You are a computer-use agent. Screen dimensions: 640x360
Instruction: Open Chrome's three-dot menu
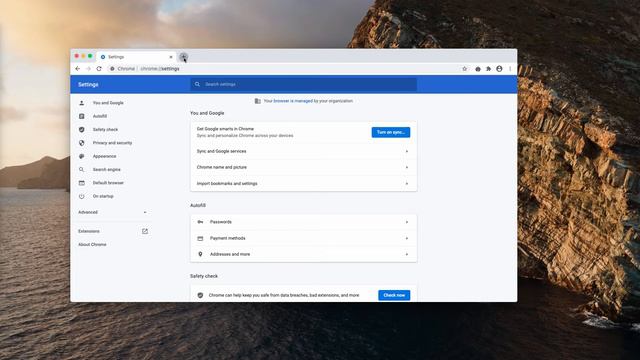point(510,69)
